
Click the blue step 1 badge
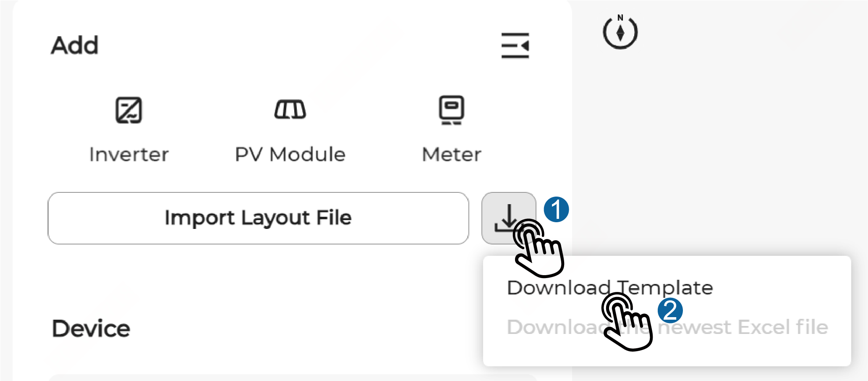coord(556,210)
